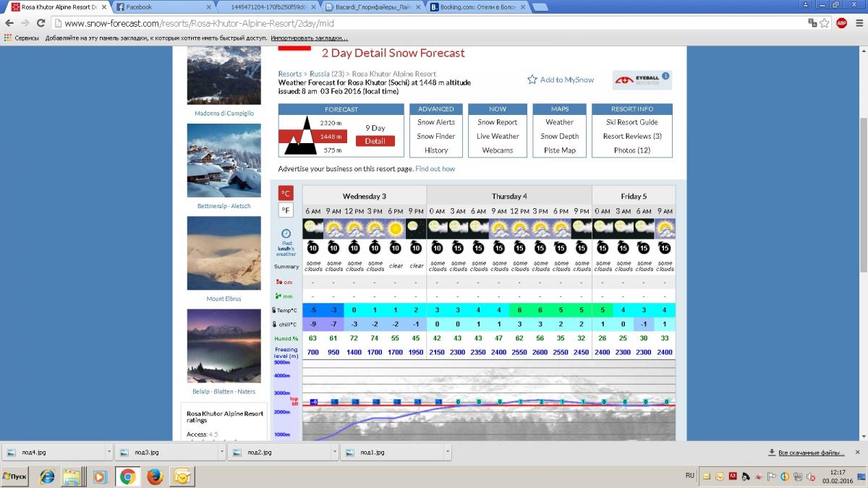Click the browser Back arrow
Screen dimensions: 868x488
(9, 23)
